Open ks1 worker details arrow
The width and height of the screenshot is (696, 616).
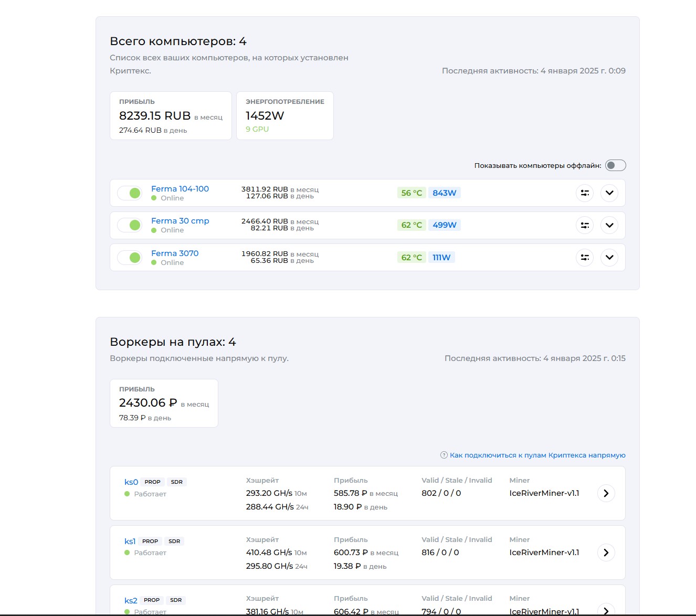tap(606, 553)
